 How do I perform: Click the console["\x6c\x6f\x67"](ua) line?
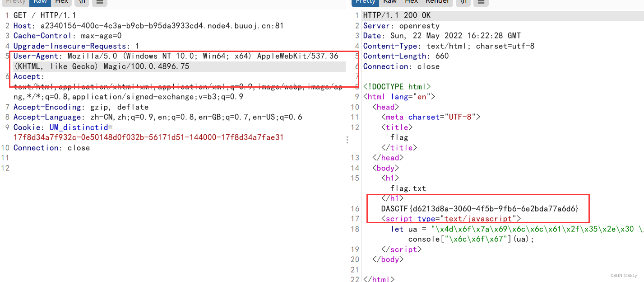[x=471, y=239]
